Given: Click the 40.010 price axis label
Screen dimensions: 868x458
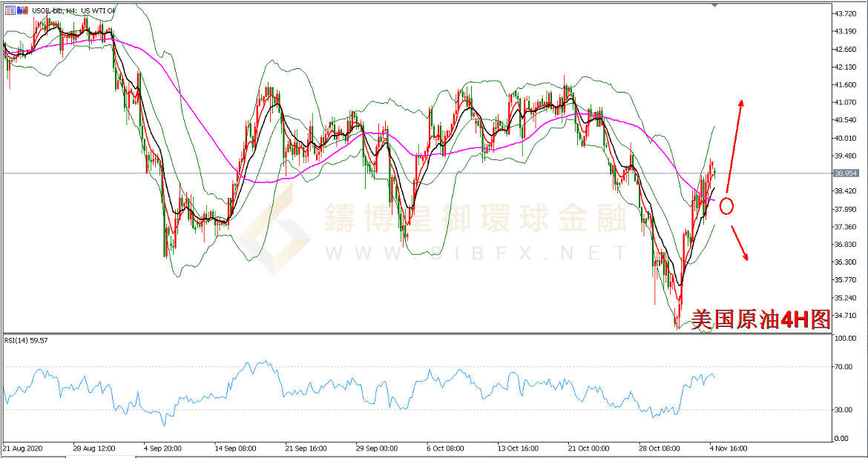Looking at the screenshot, I should click(845, 138).
